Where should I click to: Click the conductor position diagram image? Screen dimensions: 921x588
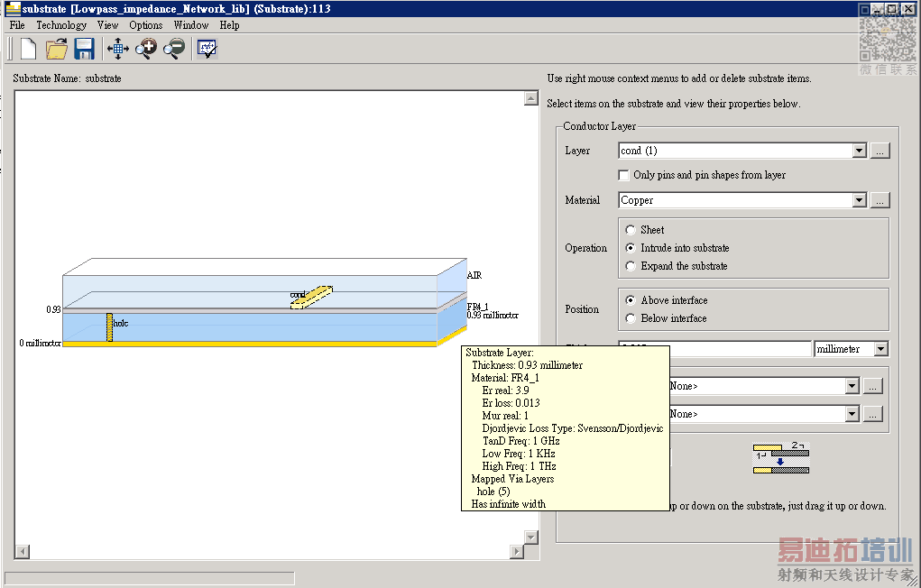[781, 458]
